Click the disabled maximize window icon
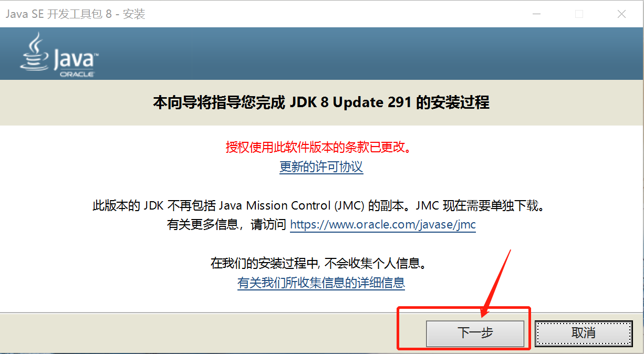 (x=579, y=14)
